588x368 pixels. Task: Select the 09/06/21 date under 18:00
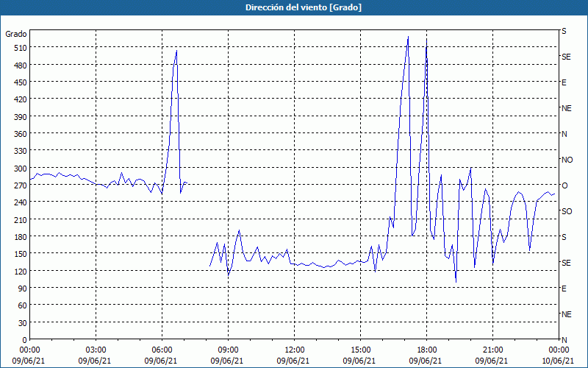coord(426,361)
